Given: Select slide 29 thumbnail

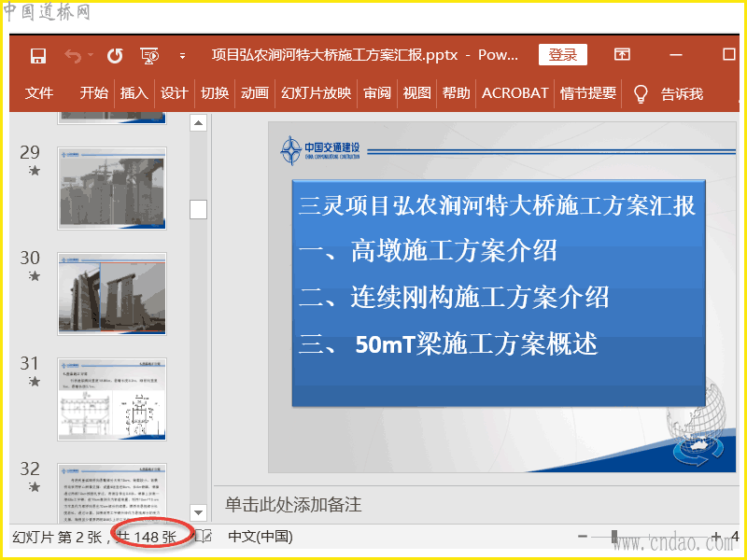Looking at the screenshot, I should point(112,189).
